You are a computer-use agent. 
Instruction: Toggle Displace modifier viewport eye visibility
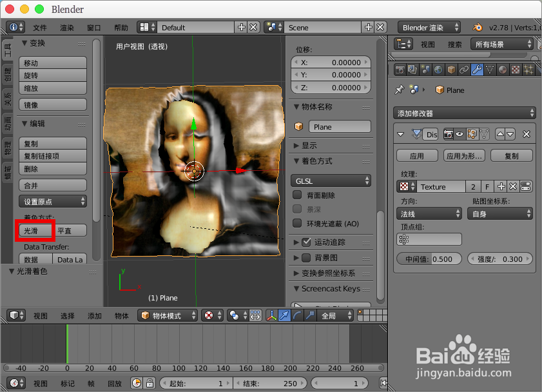(x=460, y=134)
